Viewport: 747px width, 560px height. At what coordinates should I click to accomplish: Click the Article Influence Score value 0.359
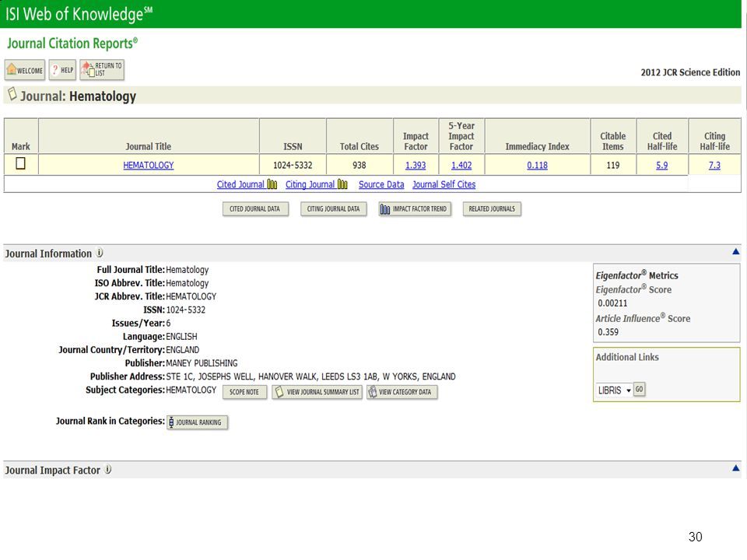pyautogui.click(x=608, y=332)
